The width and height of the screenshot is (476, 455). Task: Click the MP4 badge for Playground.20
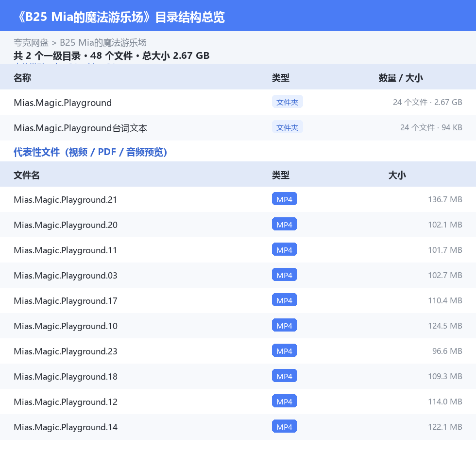point(285,224)
